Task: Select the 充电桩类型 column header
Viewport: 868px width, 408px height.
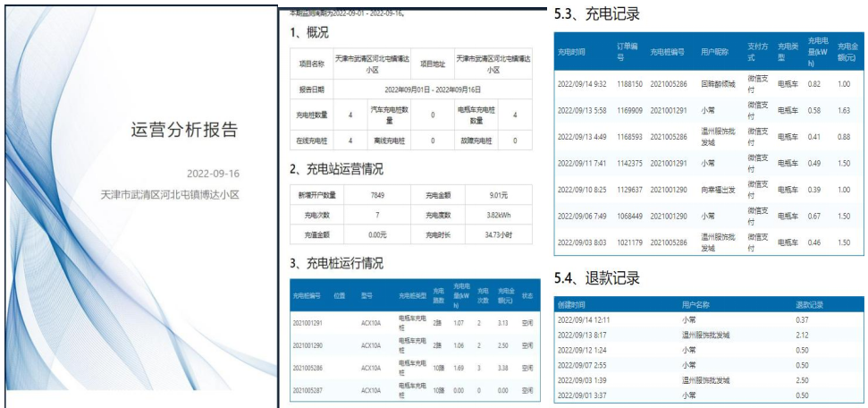Action: (413, 295)
